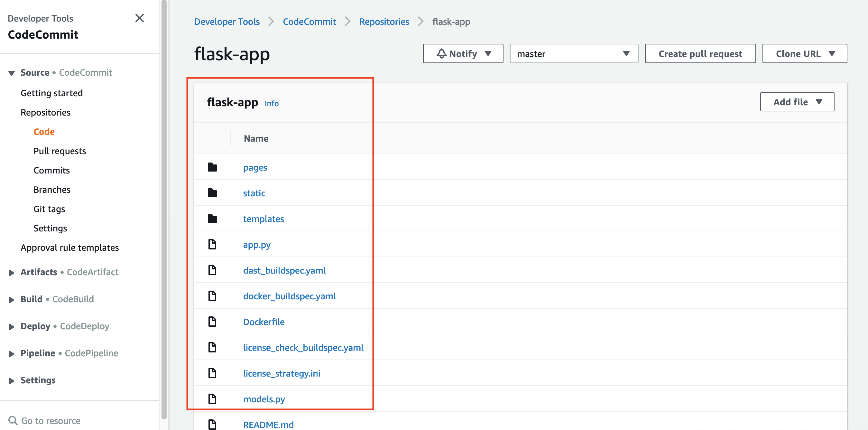Click Create pull request button
Screen dimensions: 868x430
tap(700, 53)
